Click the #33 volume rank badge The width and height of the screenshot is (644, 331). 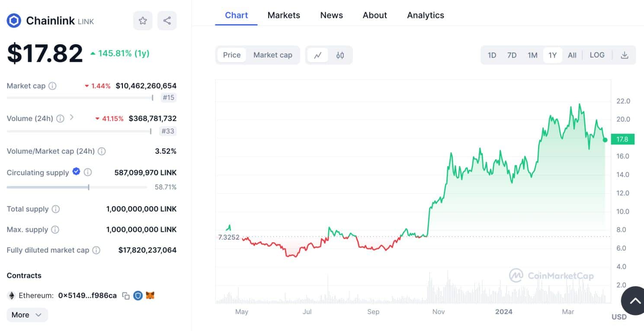pyautogui.click(x=168, y=131)
